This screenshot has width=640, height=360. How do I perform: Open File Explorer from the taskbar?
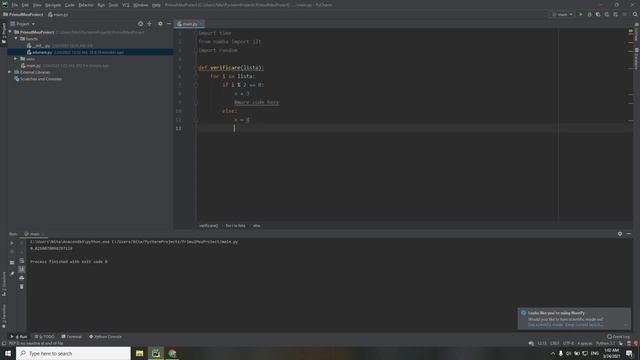pos(140,353)
